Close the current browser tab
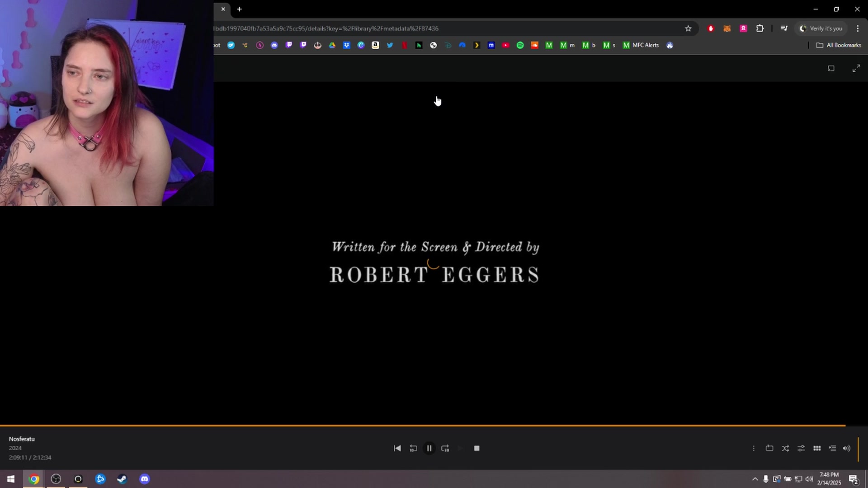 click(223, 9)
